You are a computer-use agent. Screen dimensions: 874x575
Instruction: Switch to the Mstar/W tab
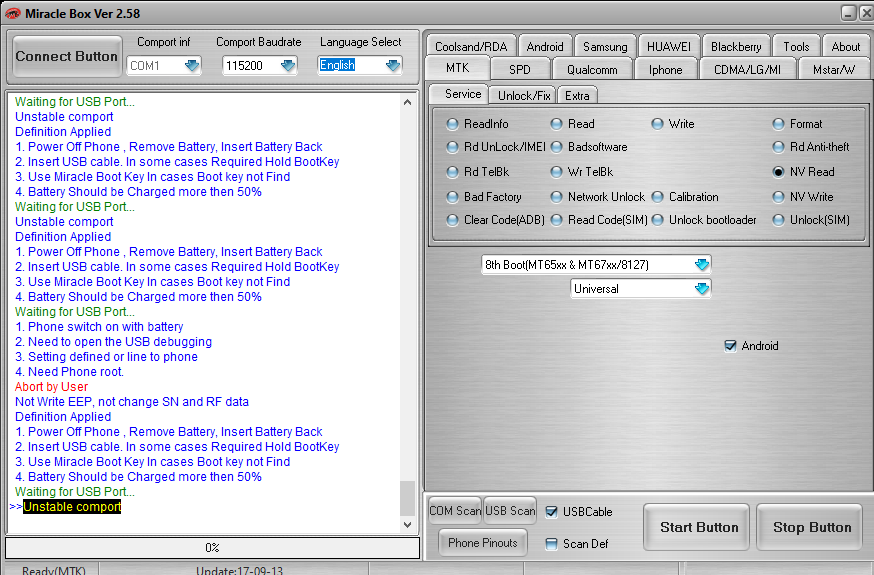click(833, 69)
